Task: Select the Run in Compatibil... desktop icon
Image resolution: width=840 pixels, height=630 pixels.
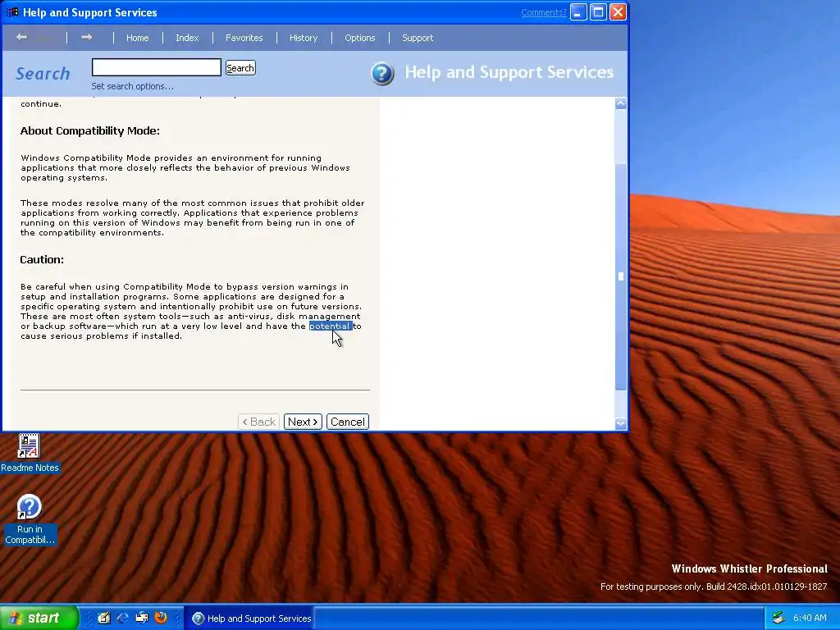Action: click(30, 519)
